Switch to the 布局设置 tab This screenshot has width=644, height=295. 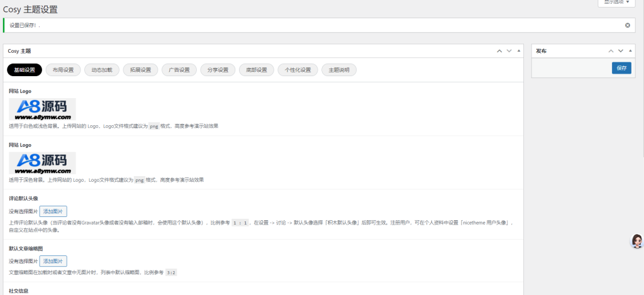point(63,70)
